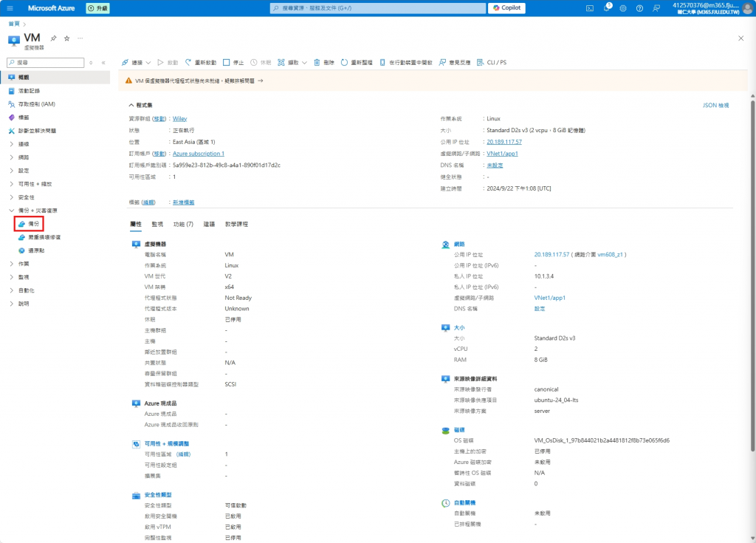756x543 pixels.
Task: Open the 連接 connect dropdown
Action: (137, 62)
